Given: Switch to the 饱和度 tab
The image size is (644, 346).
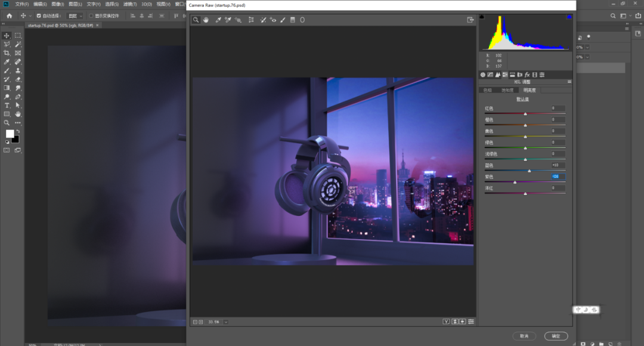Looking at the screenshot, I should (x=507, y=91).
